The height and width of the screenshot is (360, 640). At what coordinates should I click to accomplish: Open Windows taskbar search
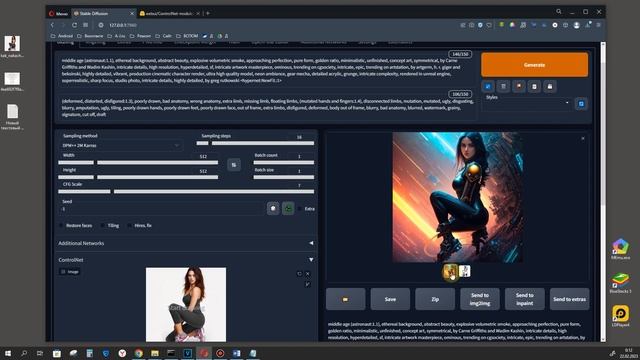tap(24, 353)
